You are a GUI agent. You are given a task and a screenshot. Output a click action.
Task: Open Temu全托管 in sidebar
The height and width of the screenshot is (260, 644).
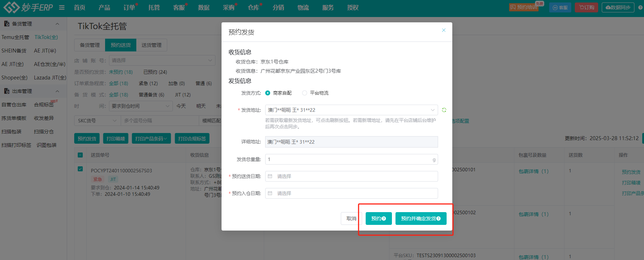(15, 37)
